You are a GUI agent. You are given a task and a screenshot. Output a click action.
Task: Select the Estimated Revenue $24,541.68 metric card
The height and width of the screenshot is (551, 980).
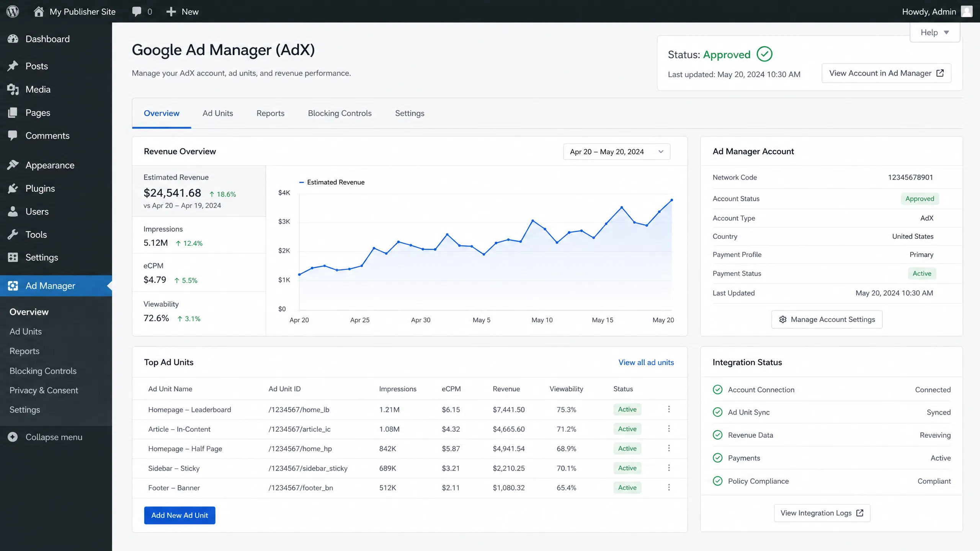[x=199, y=191]
